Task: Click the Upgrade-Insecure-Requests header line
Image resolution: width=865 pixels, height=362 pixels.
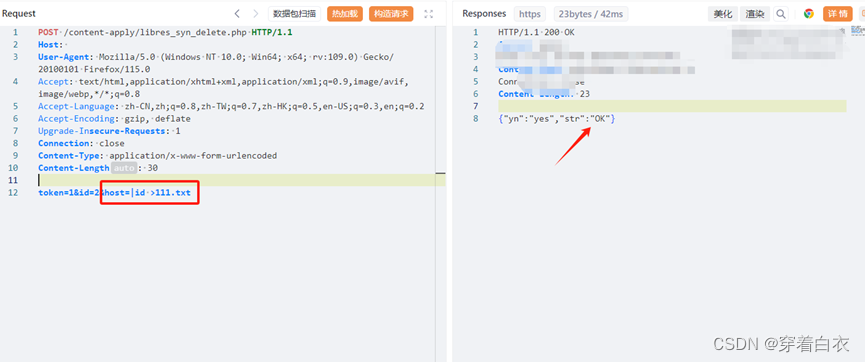Action: [109, 131]
